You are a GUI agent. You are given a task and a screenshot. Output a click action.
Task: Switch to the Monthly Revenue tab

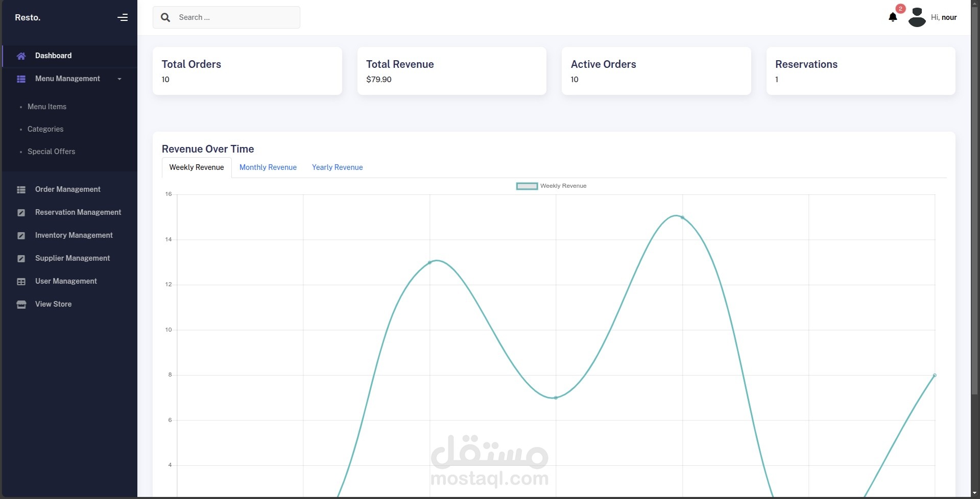pyautogui.click(x=268, y=167)
